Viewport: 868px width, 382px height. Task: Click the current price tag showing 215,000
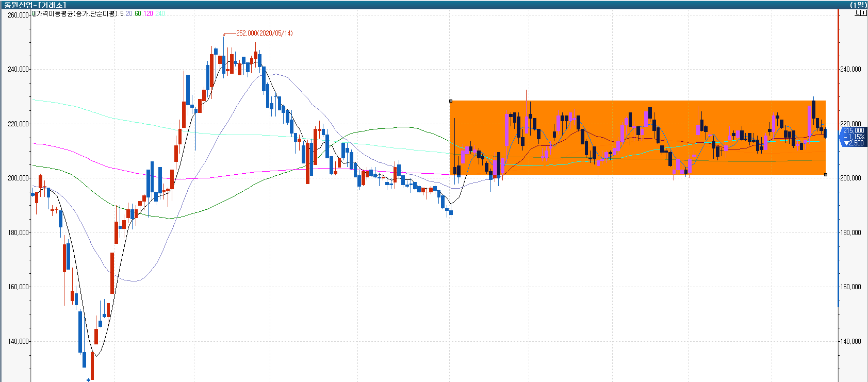(x=853, y=131)
